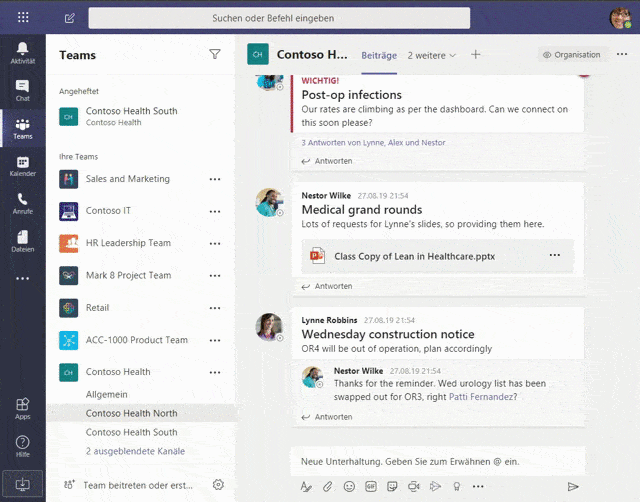
Task: Open the Kalender view
Action: [x=22, y=166]
